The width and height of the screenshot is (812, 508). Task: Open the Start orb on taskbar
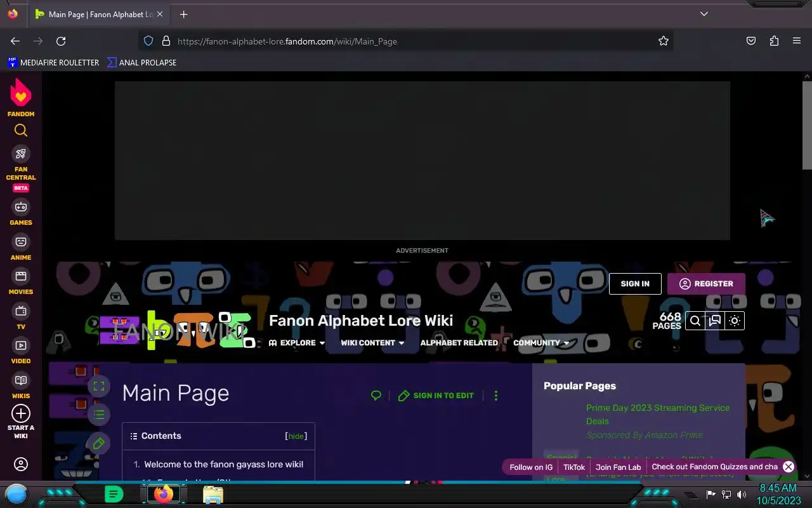pyautogui.click(x=16, y=493)
